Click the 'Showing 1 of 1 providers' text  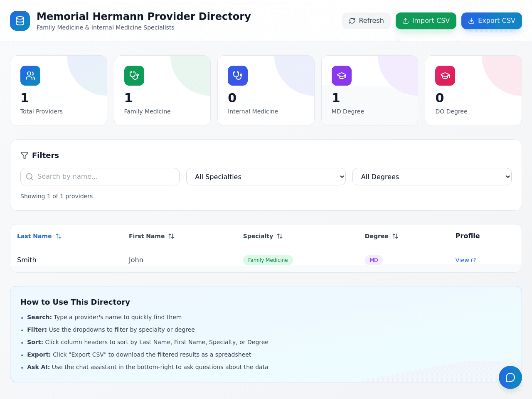click(x=57, y=196)
